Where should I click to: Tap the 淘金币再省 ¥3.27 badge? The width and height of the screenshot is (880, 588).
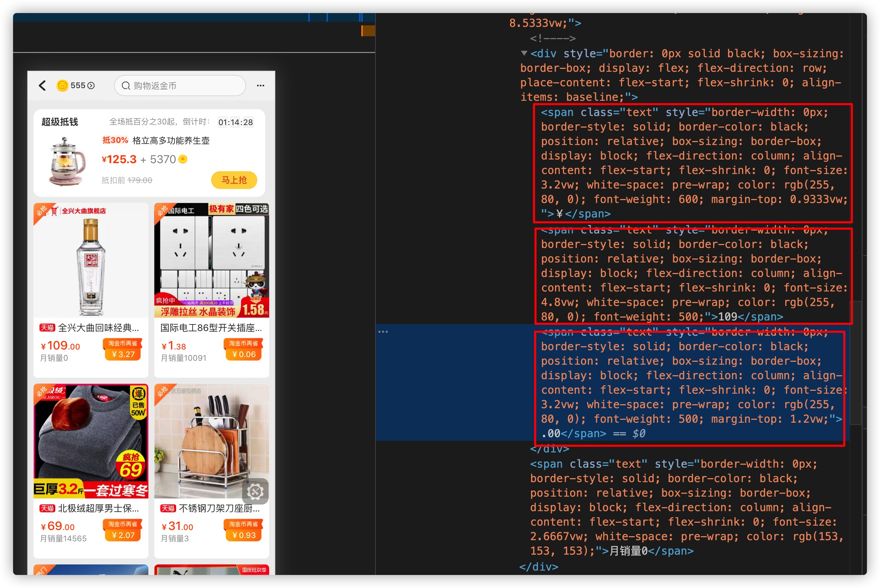tap(123, 349)
